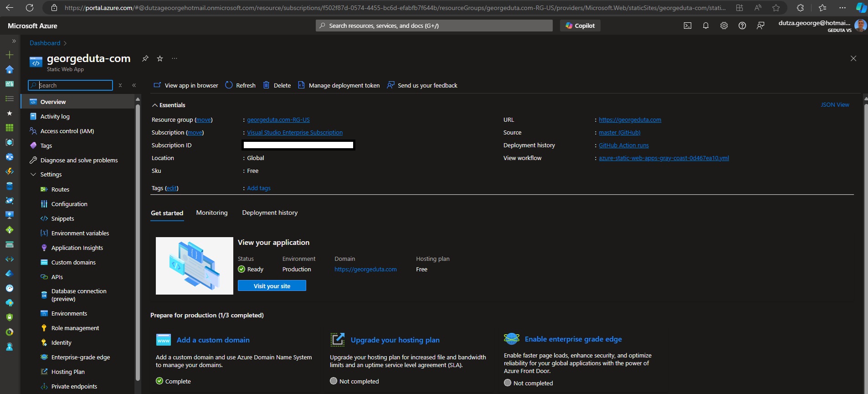Favorite this page in browser address bar

point(776,8)
